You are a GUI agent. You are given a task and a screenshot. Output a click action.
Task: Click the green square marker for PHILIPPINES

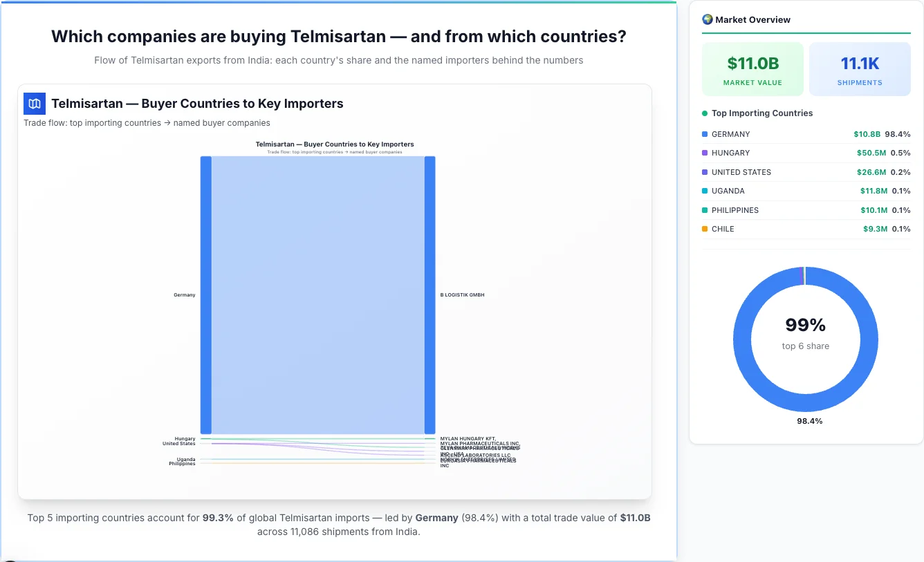point(706,210)
